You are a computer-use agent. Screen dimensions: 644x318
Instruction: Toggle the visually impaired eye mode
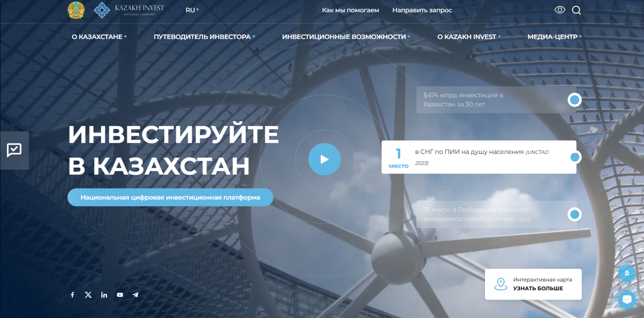pyautogui.click(x=559, y=10)
